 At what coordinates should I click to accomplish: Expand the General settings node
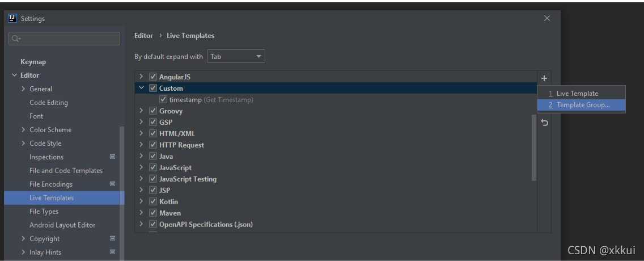pos(23,89)
